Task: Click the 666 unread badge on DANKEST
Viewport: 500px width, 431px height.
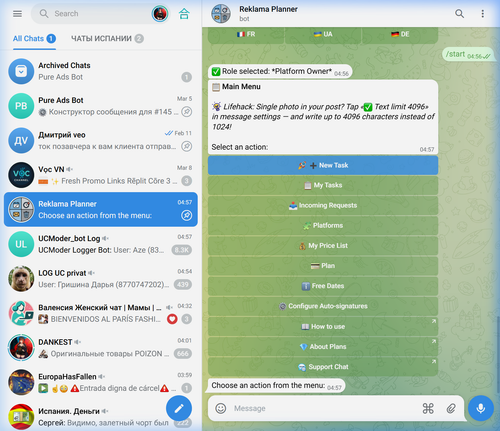Action: pos(183,354)
